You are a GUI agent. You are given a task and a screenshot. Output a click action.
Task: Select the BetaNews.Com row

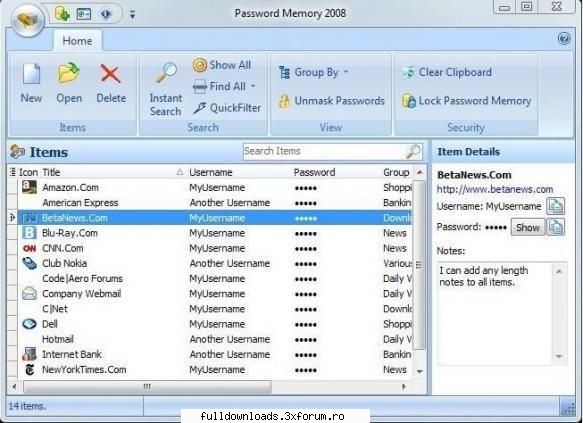tap(215, 218)
